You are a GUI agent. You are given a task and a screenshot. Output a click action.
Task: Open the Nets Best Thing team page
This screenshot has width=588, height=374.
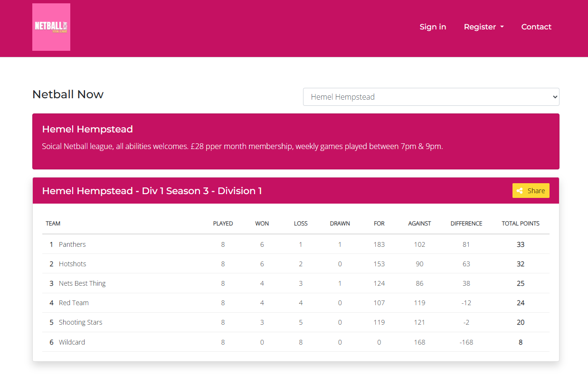pyautogui.click(x=82, y=283)
